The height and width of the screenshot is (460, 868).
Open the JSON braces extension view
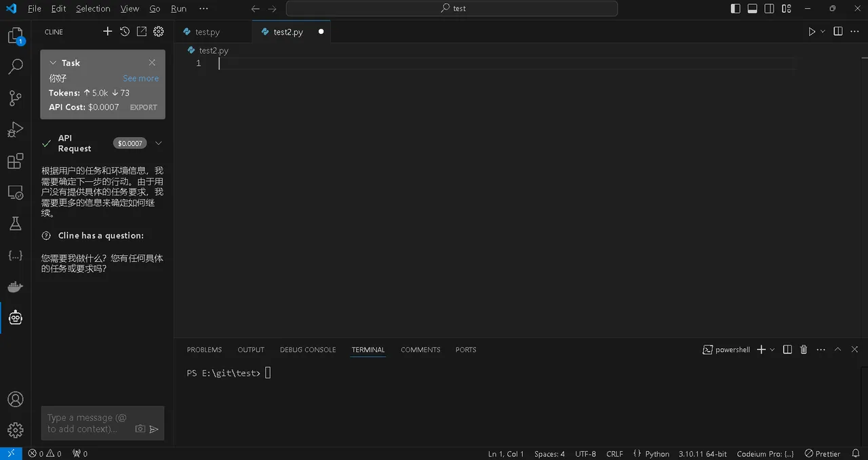(x=15, y=255)
